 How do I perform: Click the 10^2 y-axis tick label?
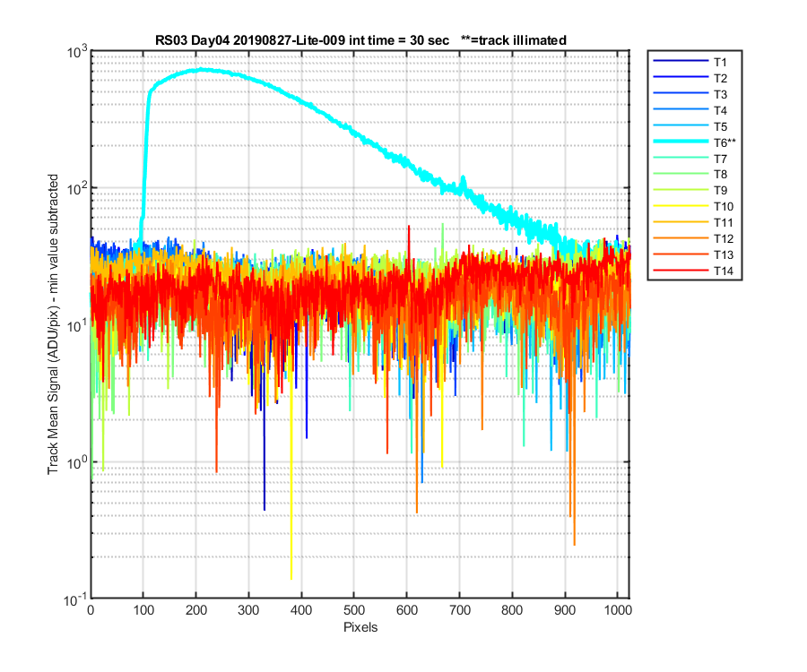click(x=77, y=186)
